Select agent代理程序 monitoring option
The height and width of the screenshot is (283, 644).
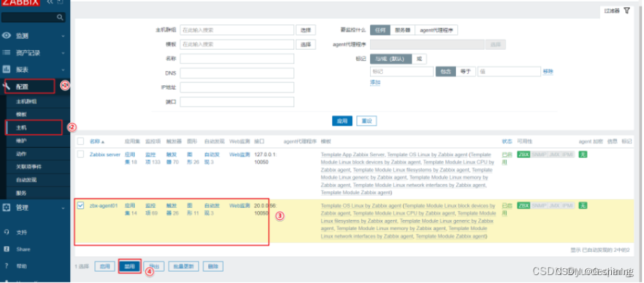tap(436, 30)
